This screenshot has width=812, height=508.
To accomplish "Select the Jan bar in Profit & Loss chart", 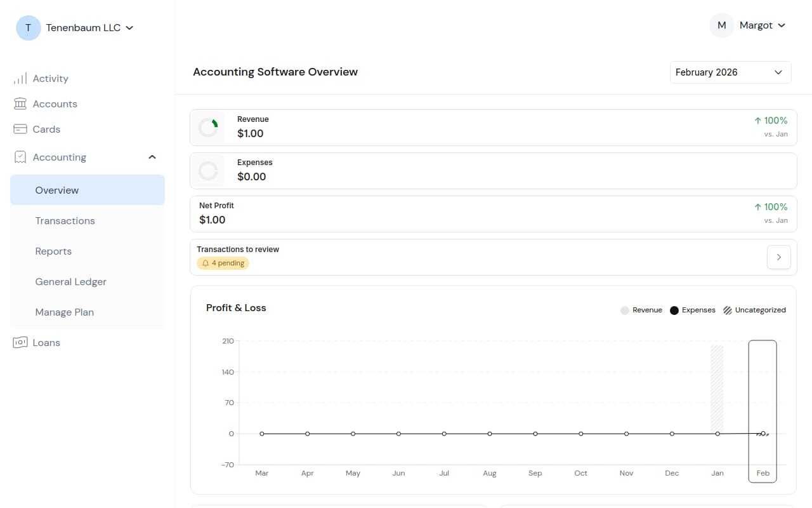I will pos(717,389).
